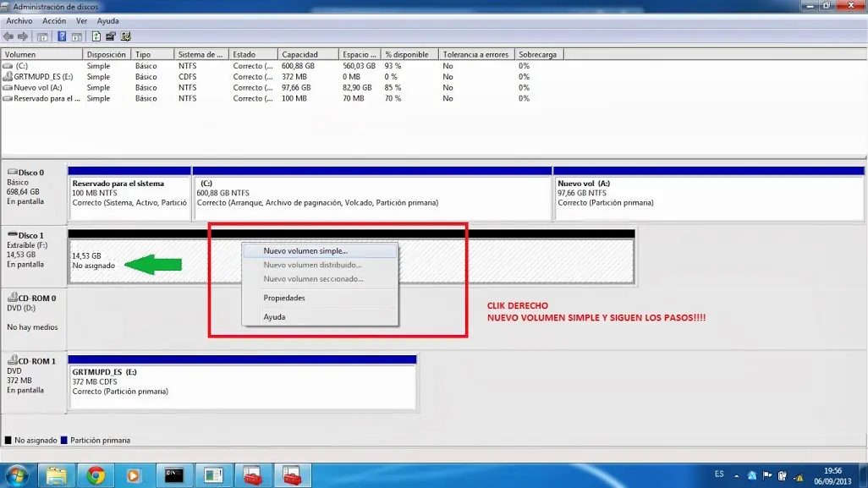Open Google Chrome from the taskbar
This screenshot has height=488, width=868.
[x=96, y=474]
